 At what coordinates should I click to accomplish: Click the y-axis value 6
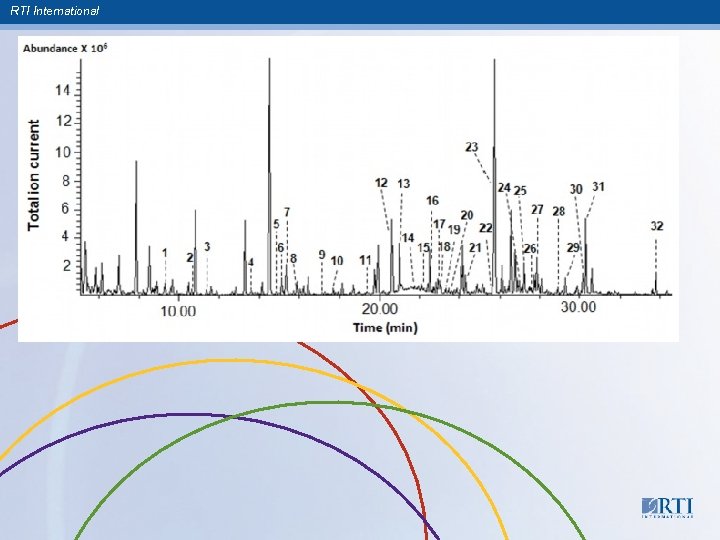pyautogui.click(x=67, y=209)
